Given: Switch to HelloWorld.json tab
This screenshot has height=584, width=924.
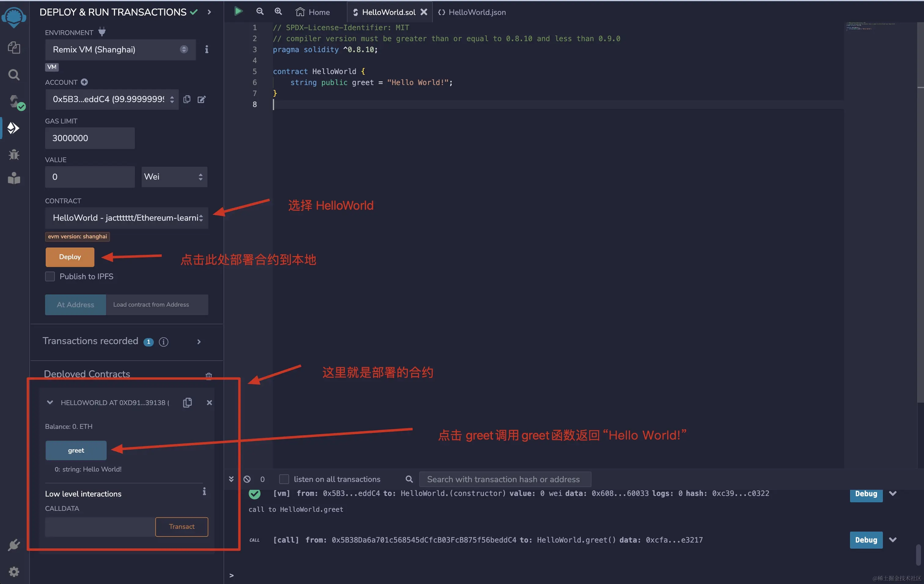Looking at the screenshot, I should coord(472,12).
